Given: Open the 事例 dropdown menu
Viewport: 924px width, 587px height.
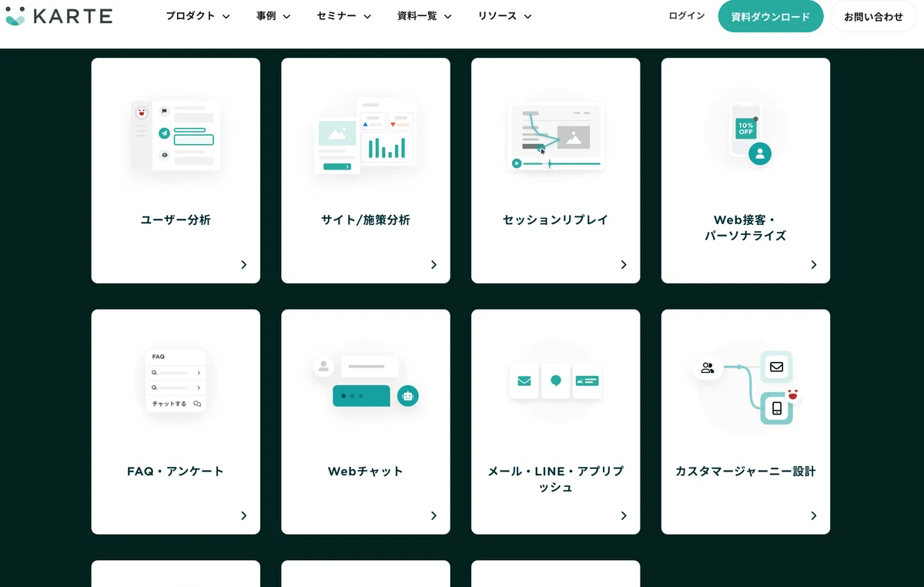Looking at the screenshot, I should 273,16.
